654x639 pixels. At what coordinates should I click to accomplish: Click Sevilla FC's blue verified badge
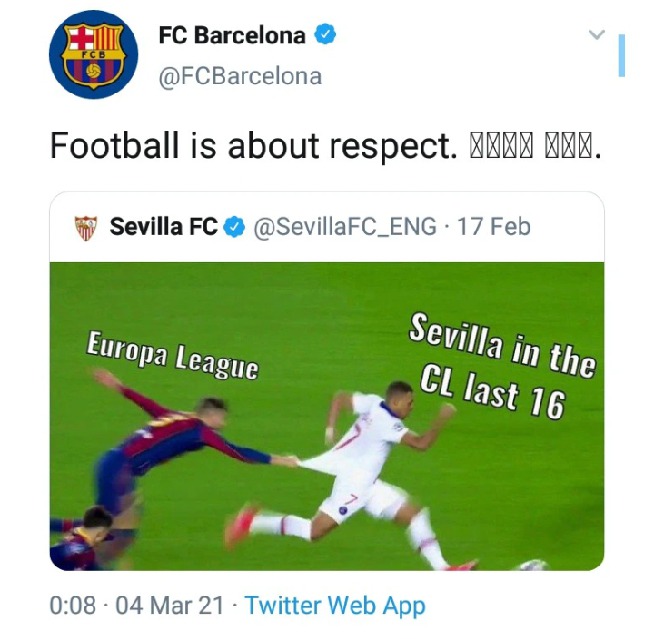click(x=234, y=227)
